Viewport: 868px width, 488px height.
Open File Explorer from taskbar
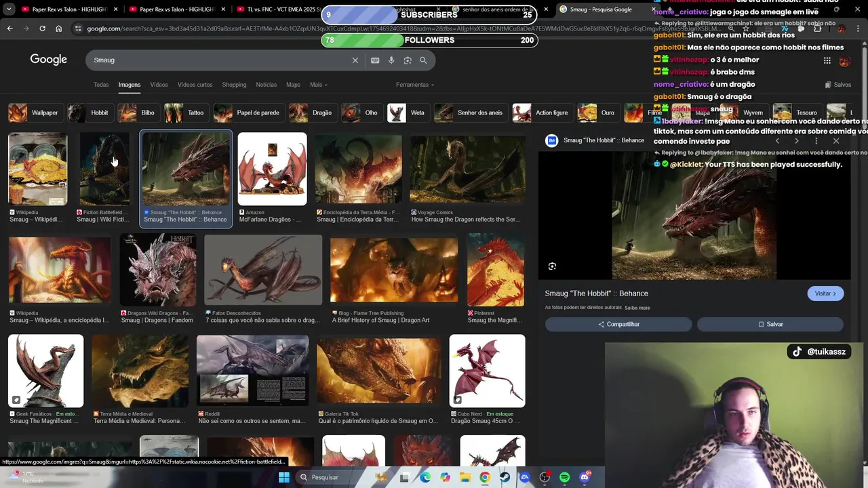coord(465,477)
